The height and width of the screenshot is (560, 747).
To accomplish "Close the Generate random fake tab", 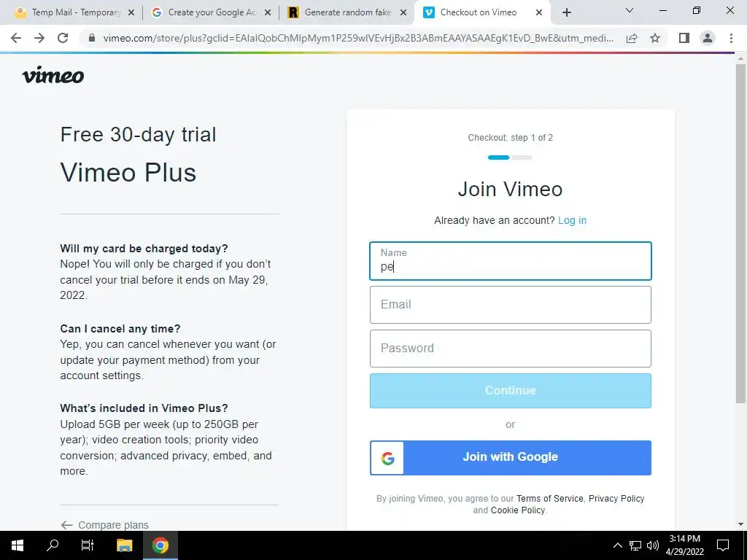I will click(x=403, y=13).
